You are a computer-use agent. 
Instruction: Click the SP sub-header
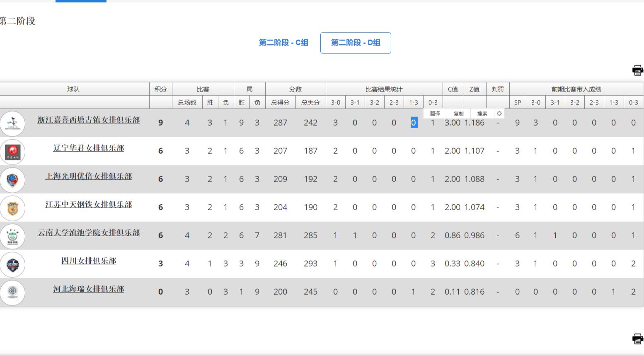(518, 102)
